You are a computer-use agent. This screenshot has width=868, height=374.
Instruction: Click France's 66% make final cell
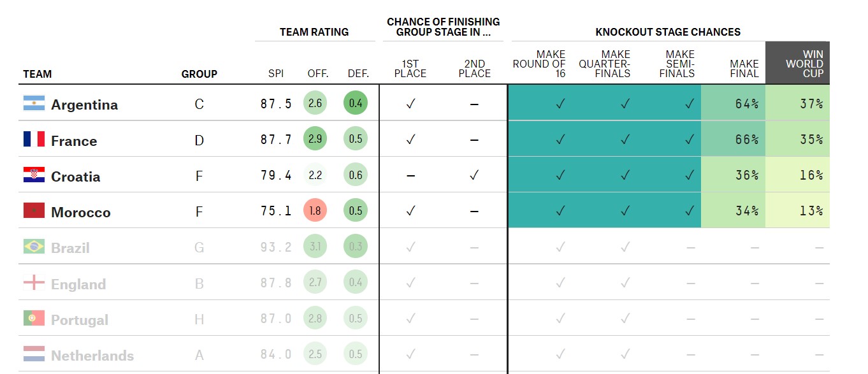[746, 140]
